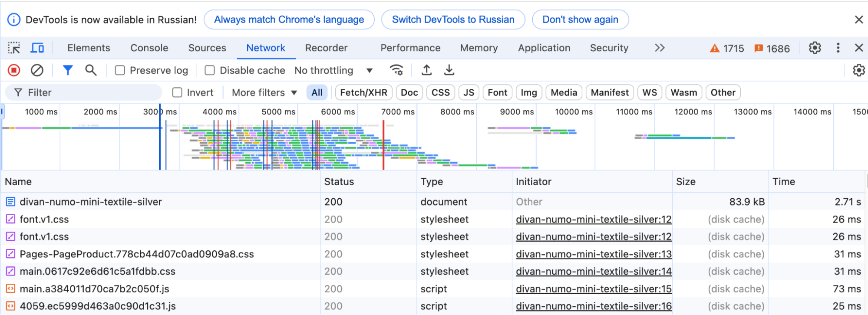Enable the Disable cache checkbox
This screenshot has width=868, height=315.
(x=210, y=70)
